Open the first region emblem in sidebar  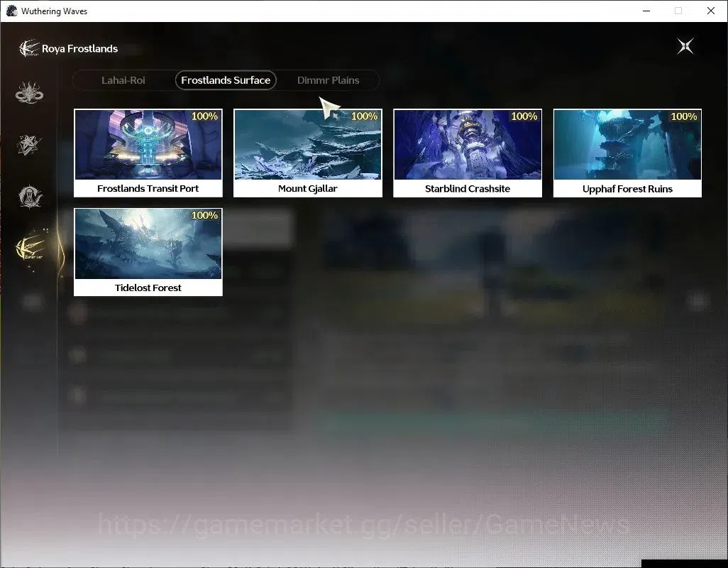[29, 92]
